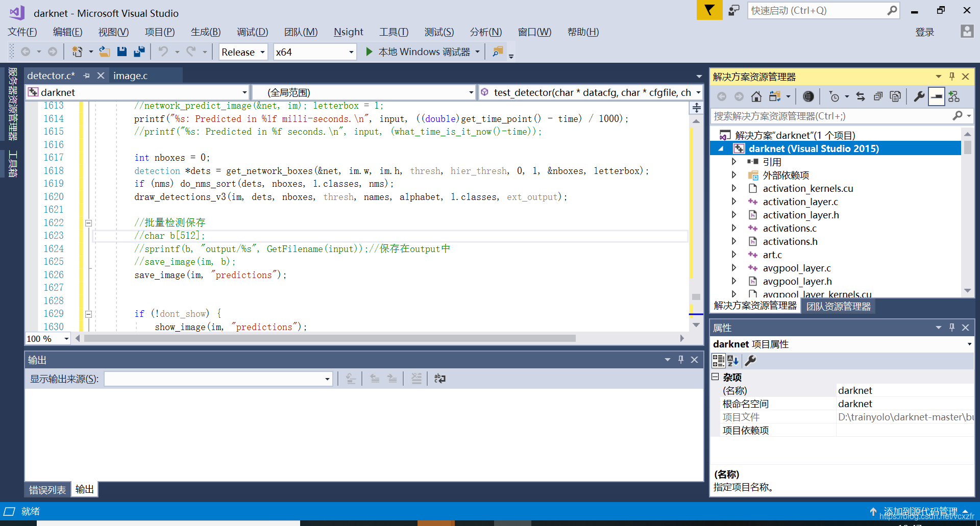The width and height of the screenshot is (980, 526).
Task: Click the Alphabetical sort icon in Properties
Action: click(733, 361)
